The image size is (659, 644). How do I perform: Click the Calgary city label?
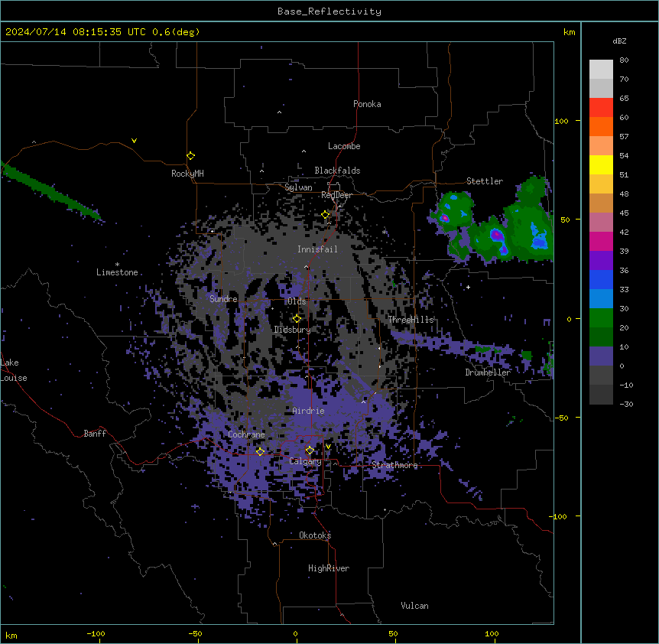pos(305,461)
